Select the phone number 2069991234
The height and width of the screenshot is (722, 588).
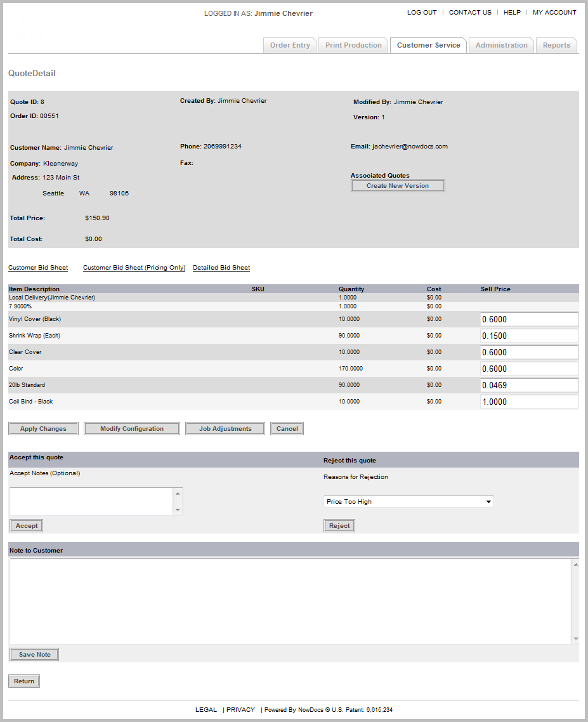click(x=223, y=147)
